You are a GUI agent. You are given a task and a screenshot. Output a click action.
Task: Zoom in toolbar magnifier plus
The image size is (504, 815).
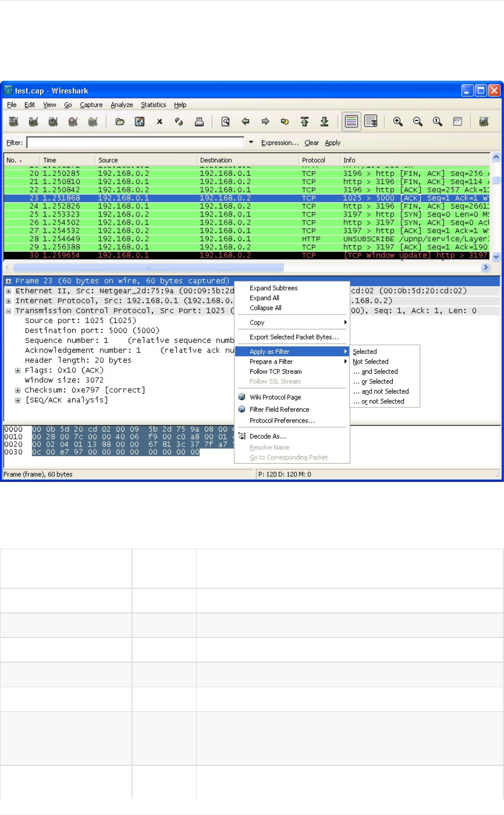[x=398, y=122]
